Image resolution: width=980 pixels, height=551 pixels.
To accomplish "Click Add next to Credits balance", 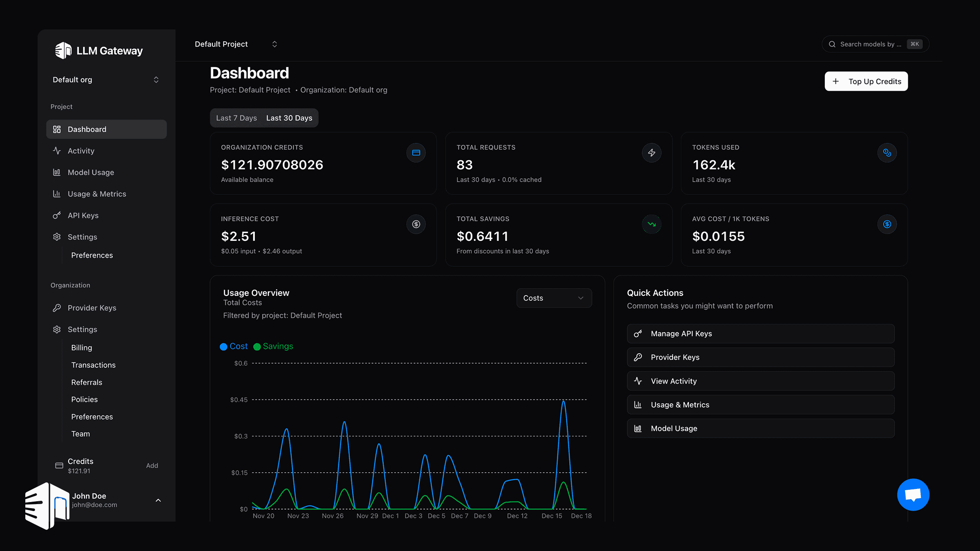I will click(x=152, y=465).
